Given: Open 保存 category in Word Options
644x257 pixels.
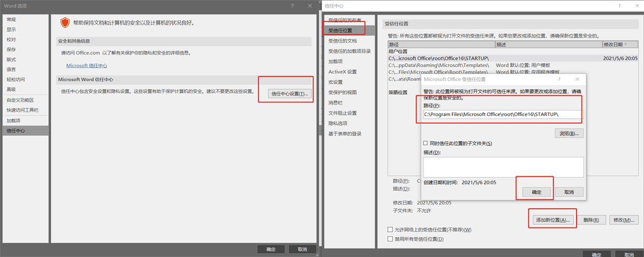Looking at the screenshot, I should [26, 49].
